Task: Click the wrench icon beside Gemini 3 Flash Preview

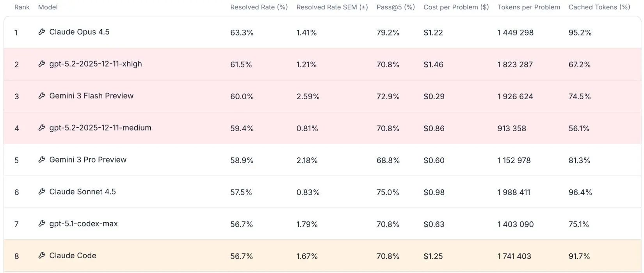Action: click(41, 96)
